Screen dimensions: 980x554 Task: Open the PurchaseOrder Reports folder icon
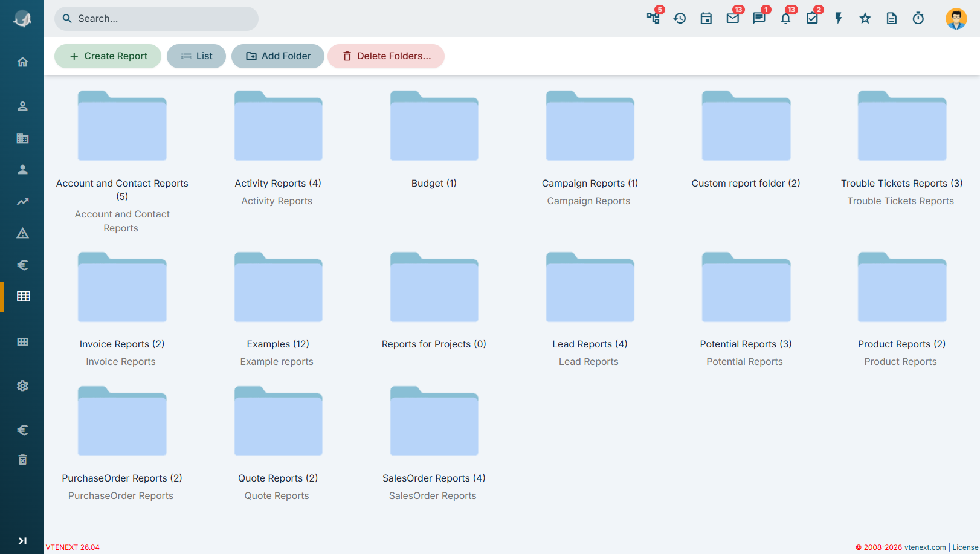(122, 421)
